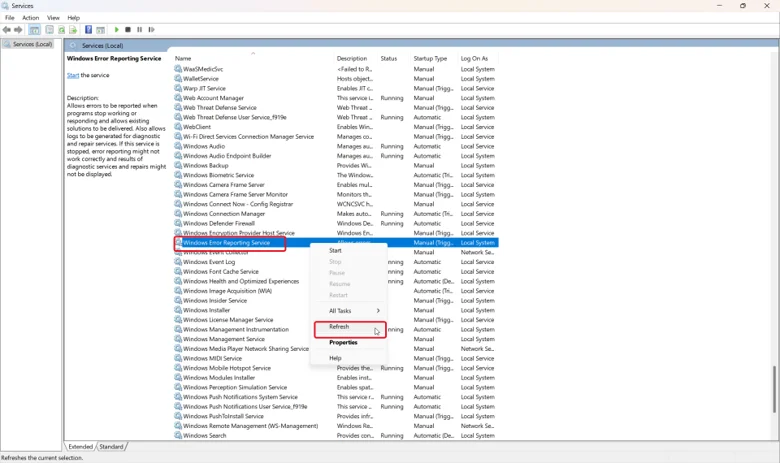Click the gear icon beside Windows MIDI Service
Image resolution: width=780 pixels, height=463 pixels.
[178, 359]
